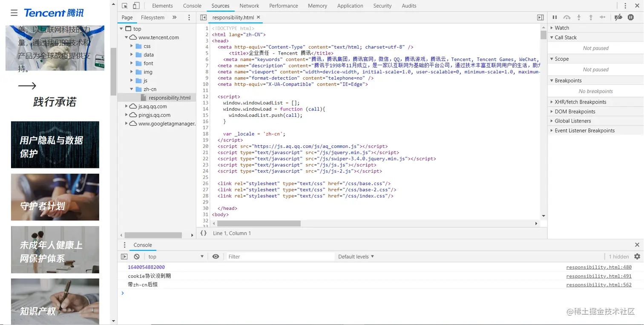Select the Page navigator tab
Screen dimensions: 644x325
pyautogui.click(x=127, y=17)
